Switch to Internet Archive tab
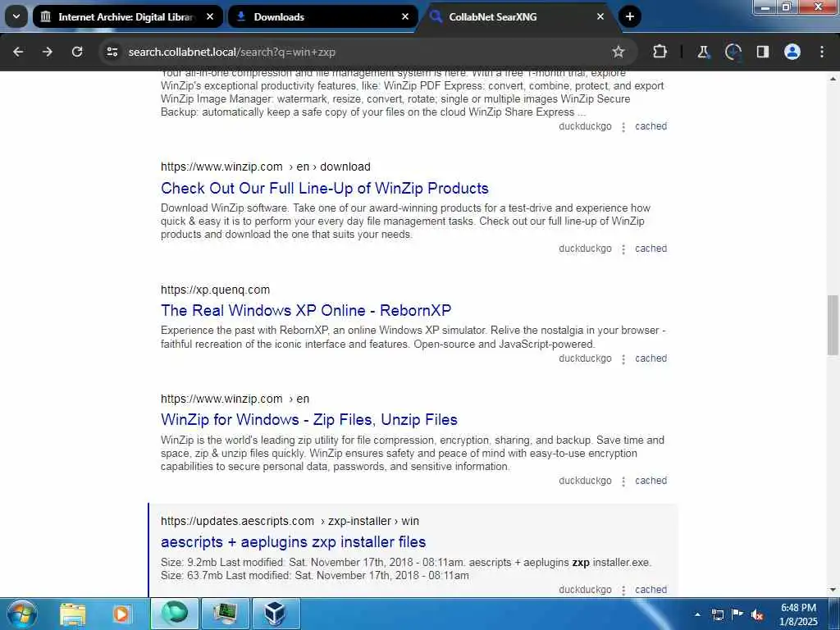Image resolution: width=840 pixels, height=630 pixels. click(127, 16)
